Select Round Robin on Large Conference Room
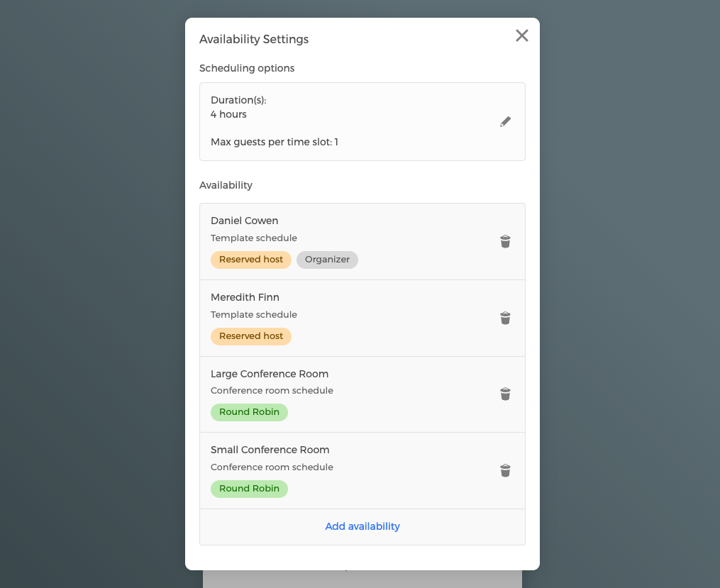 pos(249,412)
